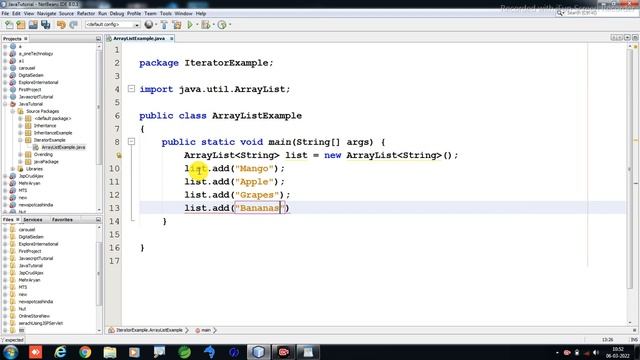Collapse the main method fold on line 8
Viewport: 640px width, 360px height.
point(131,142)
